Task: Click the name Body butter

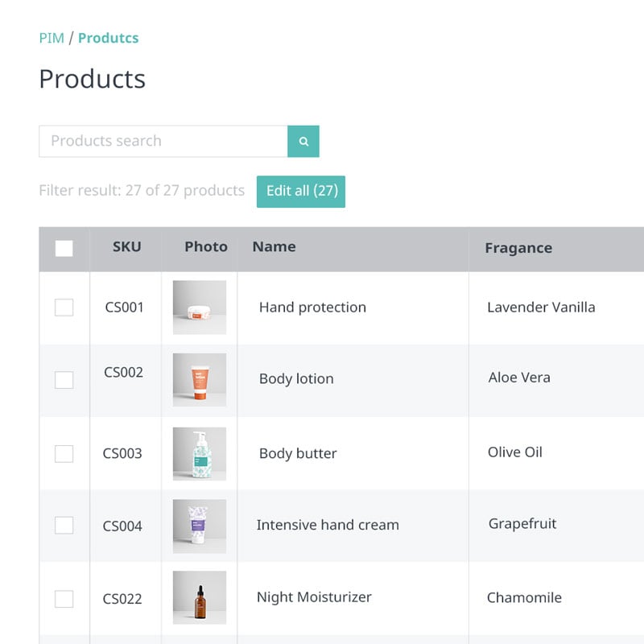Action: (298, 453)
